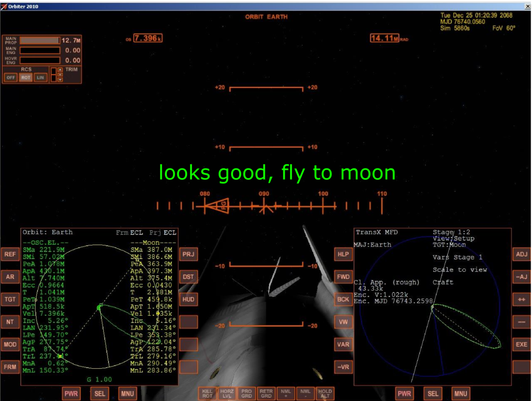Click PWR below the Orbit MFD

[71, 393]
